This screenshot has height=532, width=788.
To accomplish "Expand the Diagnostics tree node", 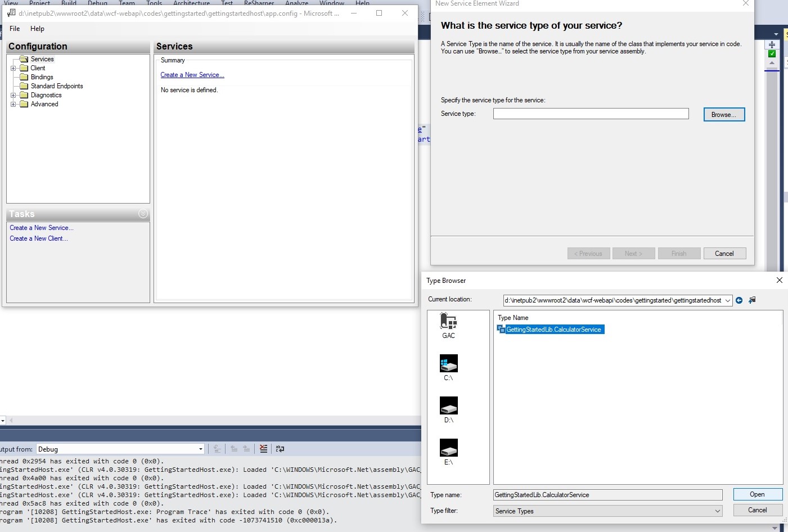I will click(13, 94).
